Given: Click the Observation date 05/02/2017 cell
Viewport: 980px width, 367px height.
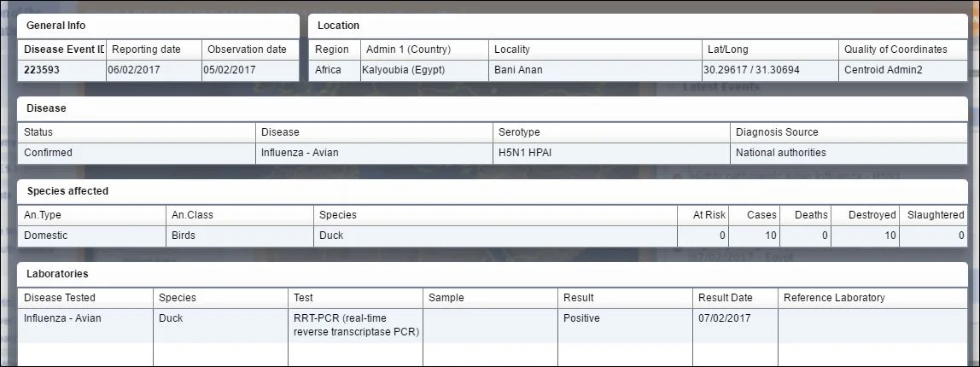Looking at the screenshot, I should (x=251, y=71).
